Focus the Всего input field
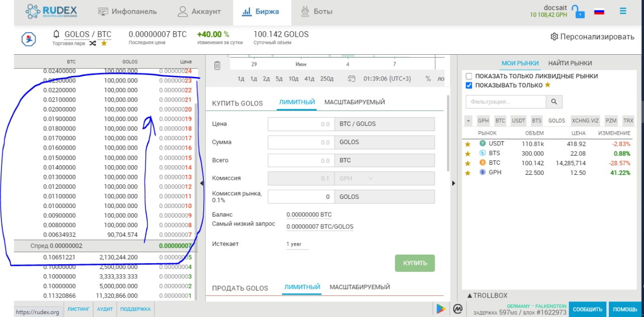This screenshot has height=317, width=644. point(301,161)
